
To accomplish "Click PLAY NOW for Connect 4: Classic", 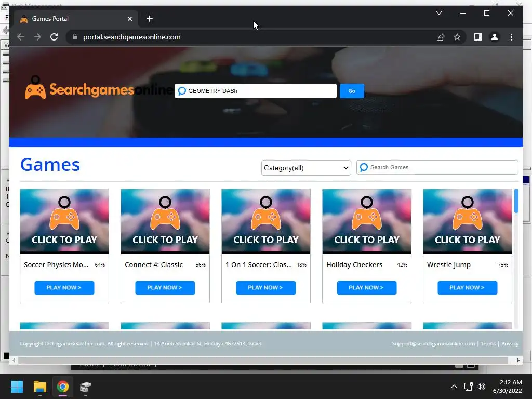I will click(x=165, y=288).
